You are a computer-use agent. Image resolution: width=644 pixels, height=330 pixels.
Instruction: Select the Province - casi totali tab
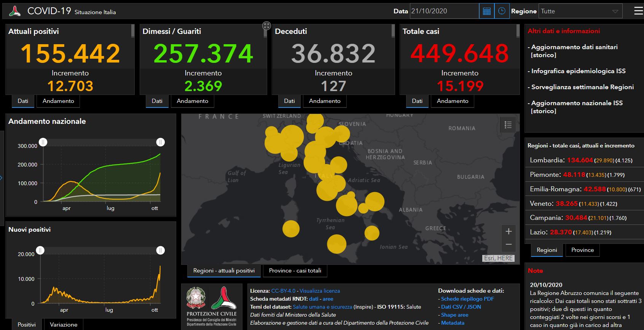click(295, 271)
